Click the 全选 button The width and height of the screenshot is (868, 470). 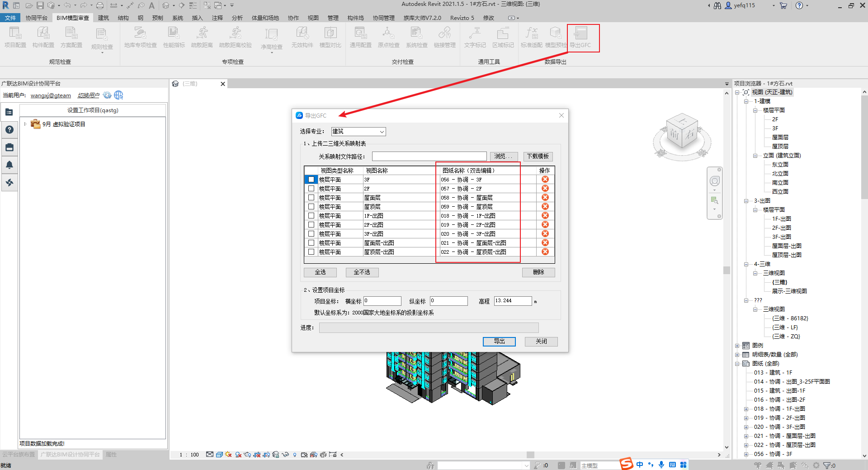coord(321,272)
